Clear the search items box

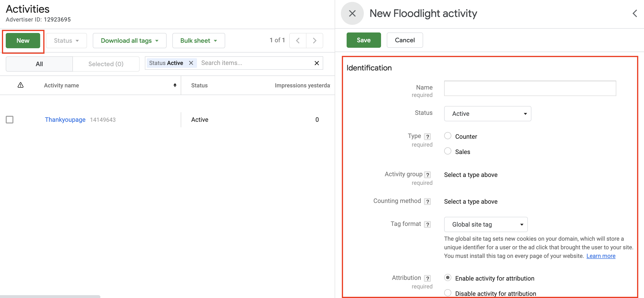point(317,63)
